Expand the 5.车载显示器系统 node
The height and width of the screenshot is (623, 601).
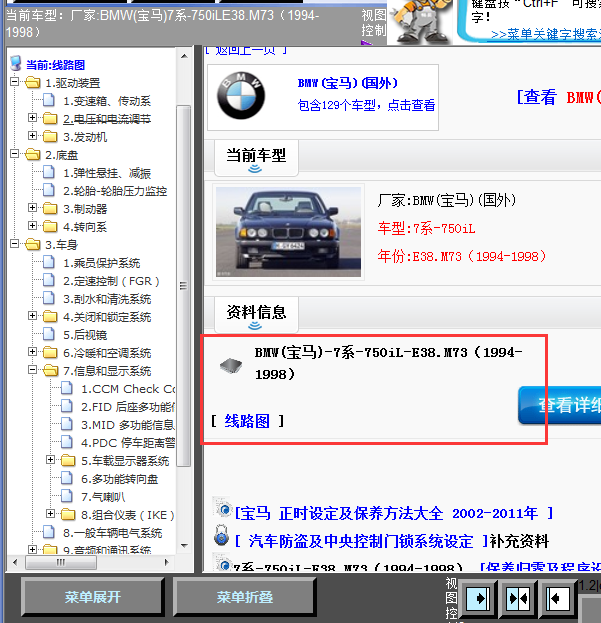50,460
